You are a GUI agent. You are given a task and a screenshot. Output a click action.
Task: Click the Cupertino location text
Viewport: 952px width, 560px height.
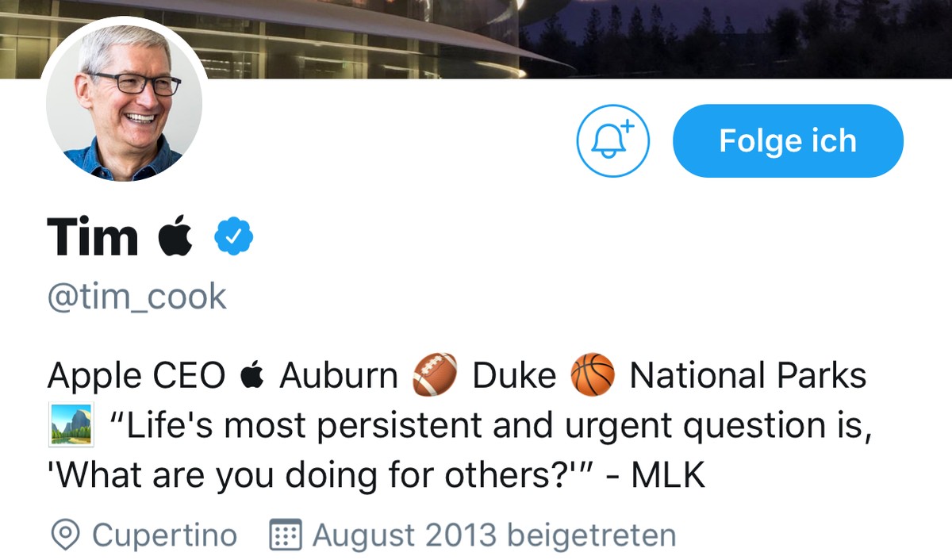point(164,535)
